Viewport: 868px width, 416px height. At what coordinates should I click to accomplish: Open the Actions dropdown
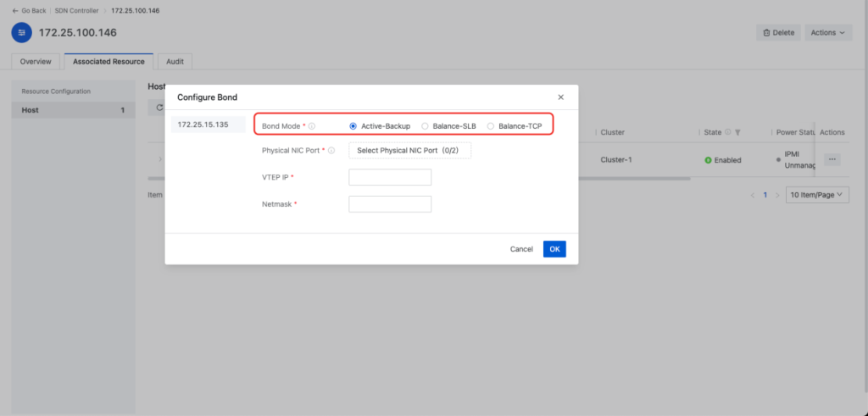828,32
